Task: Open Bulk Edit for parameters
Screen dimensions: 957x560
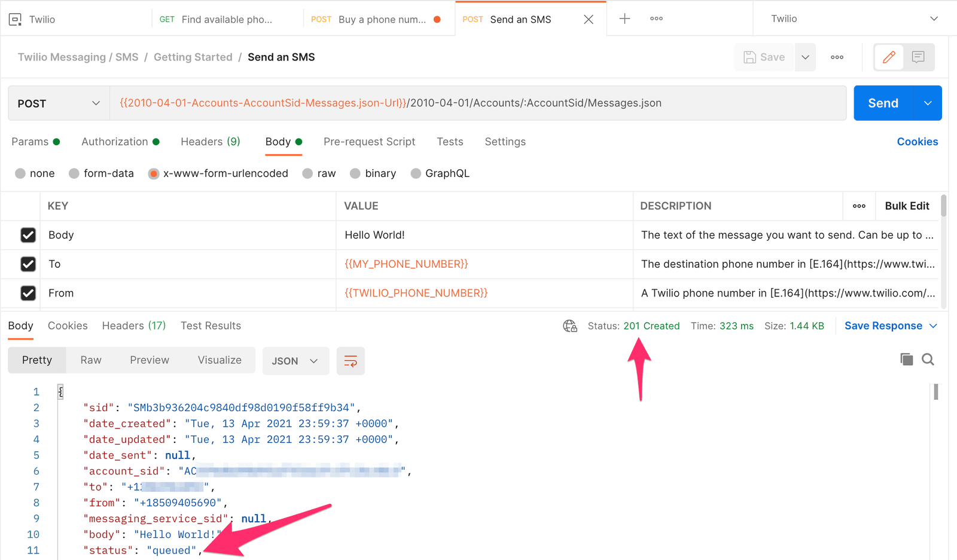Action: pyautogui.click(x=907, y=206)
